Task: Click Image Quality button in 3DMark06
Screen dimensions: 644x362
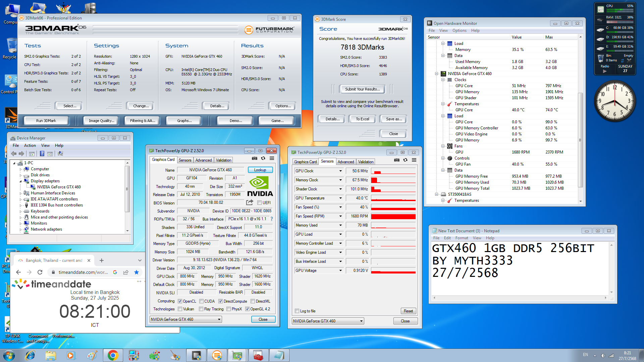Action: coord(101,121)
